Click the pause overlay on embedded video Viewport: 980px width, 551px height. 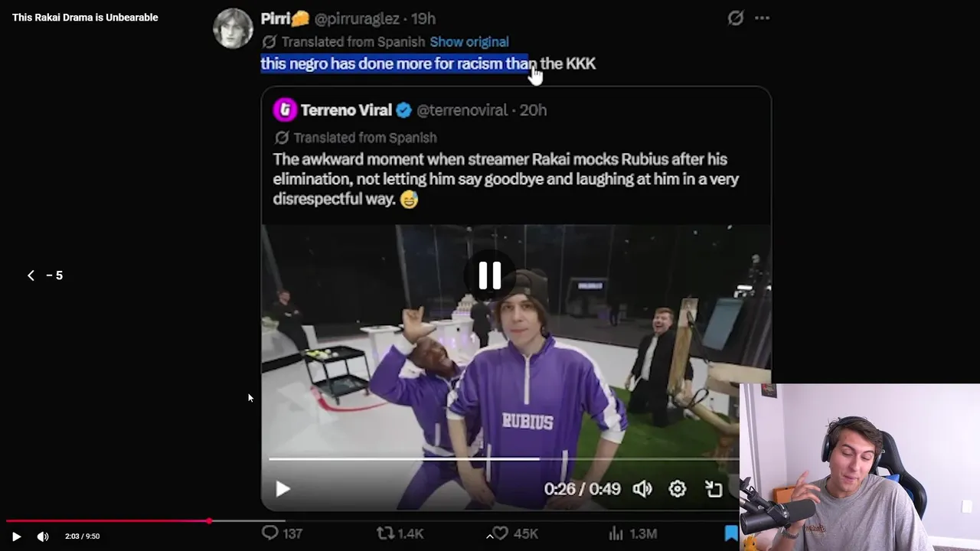click(x=490, y=275)
